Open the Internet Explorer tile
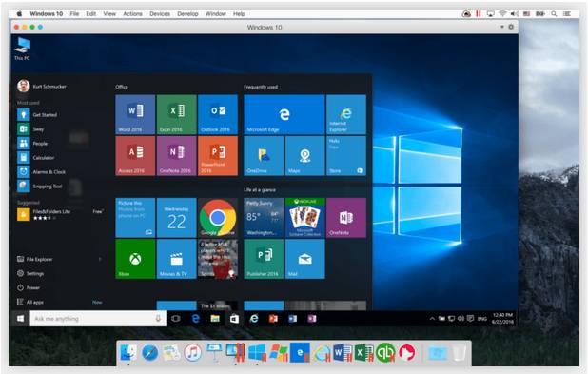Screen dimensions: 588x374 346,114
